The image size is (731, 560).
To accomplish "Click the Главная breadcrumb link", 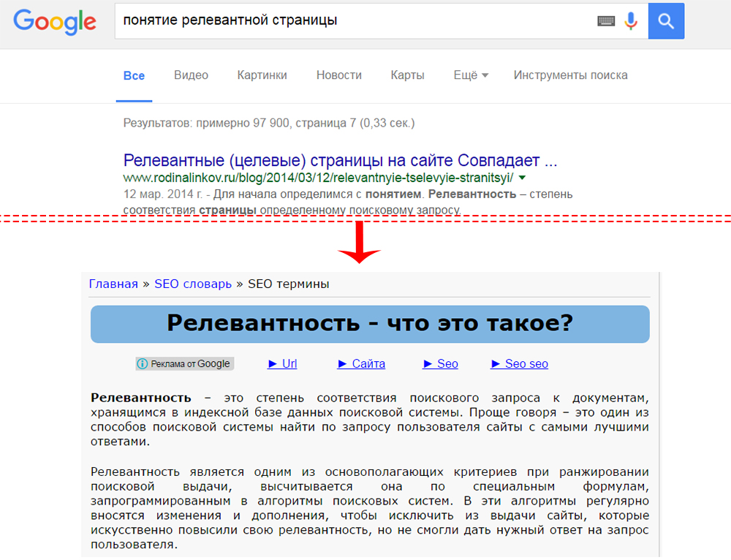I will 113,284.
